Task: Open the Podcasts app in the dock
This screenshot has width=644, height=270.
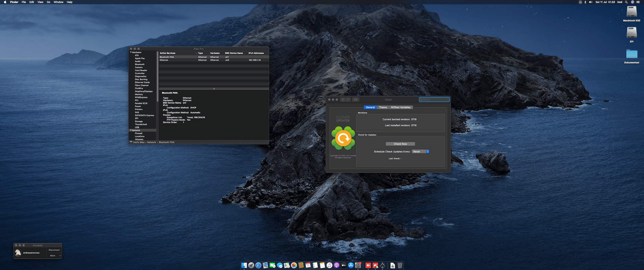Action: [x=337, y=266]
